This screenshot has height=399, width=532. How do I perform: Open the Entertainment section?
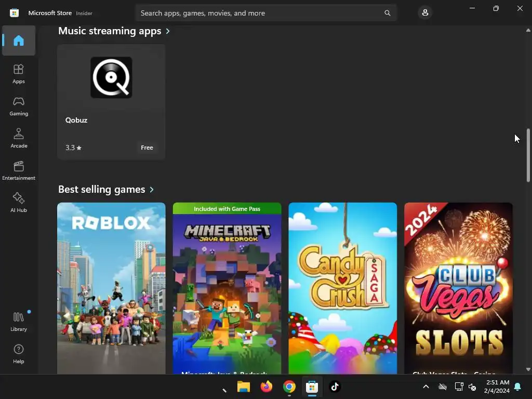pos(19,170)
